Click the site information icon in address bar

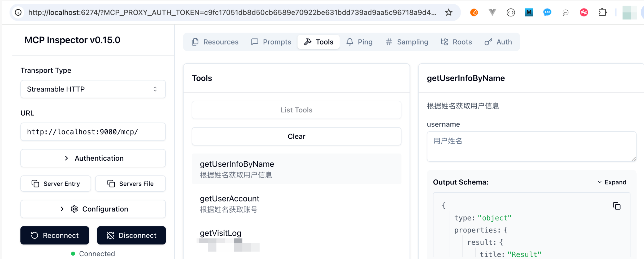(18, 12)
